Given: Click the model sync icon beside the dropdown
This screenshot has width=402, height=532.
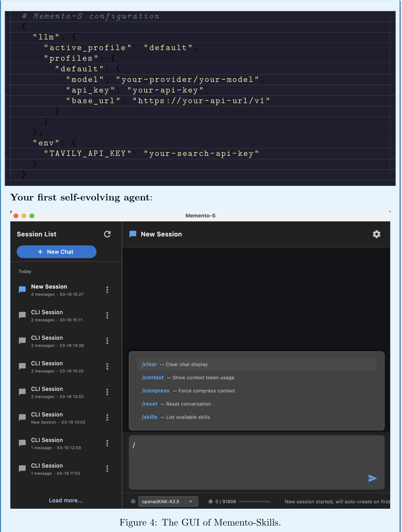Looking at the screenshot, I should (x=133, y=501).
